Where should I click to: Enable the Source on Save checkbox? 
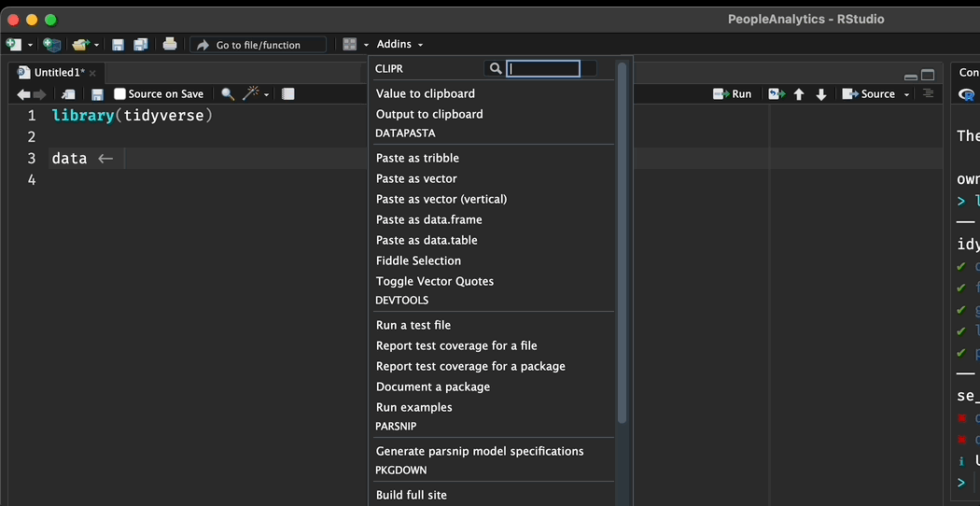(x=120, y=93)
